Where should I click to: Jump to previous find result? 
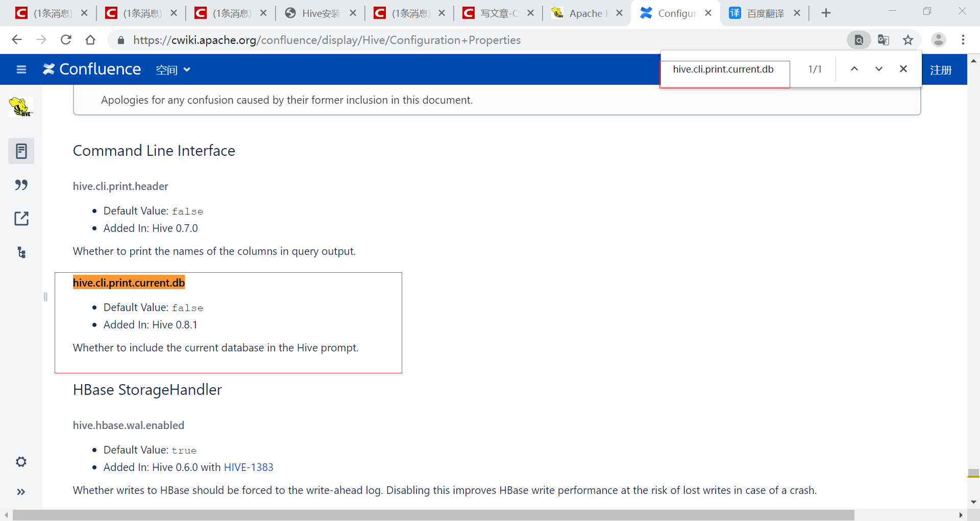(854, 69)
